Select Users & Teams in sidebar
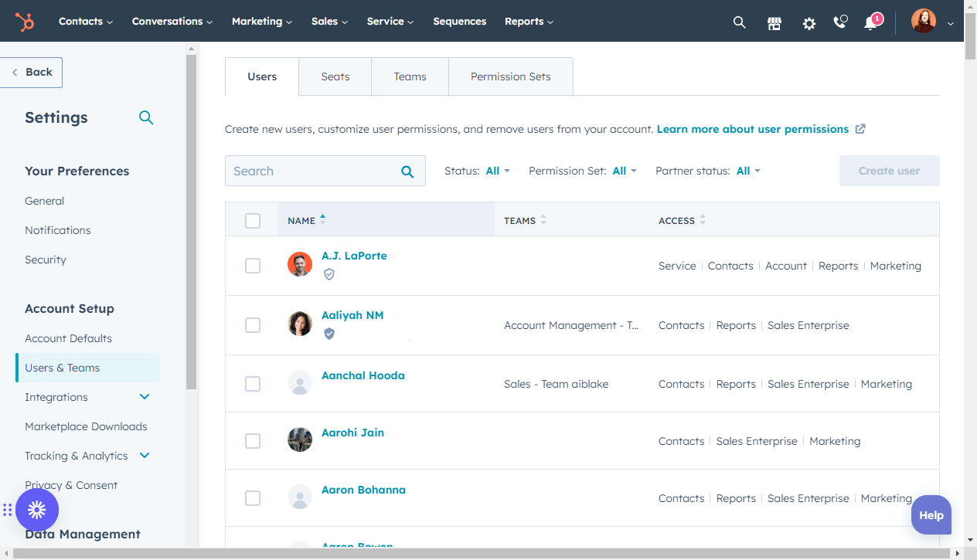The height and width of the screenshot is (560, 977). pyautogui.click(x=87, y=368)
